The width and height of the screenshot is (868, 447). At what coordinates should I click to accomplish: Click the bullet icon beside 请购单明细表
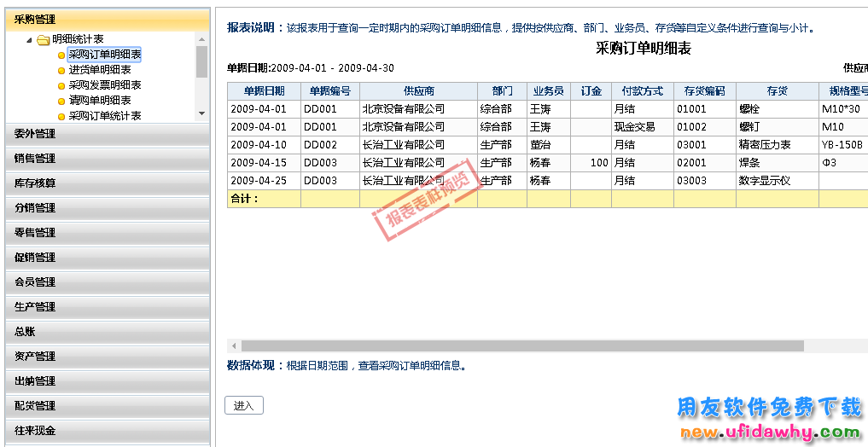click(61, 102)
